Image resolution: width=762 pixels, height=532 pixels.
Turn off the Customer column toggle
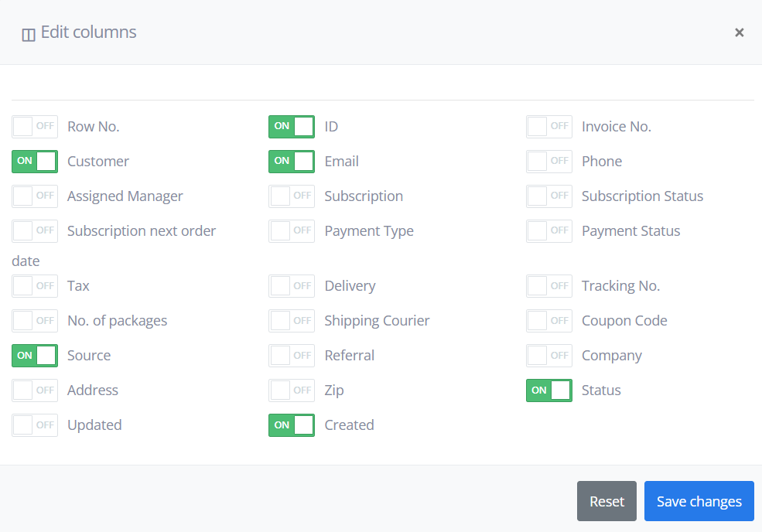(x=35, y=162)
